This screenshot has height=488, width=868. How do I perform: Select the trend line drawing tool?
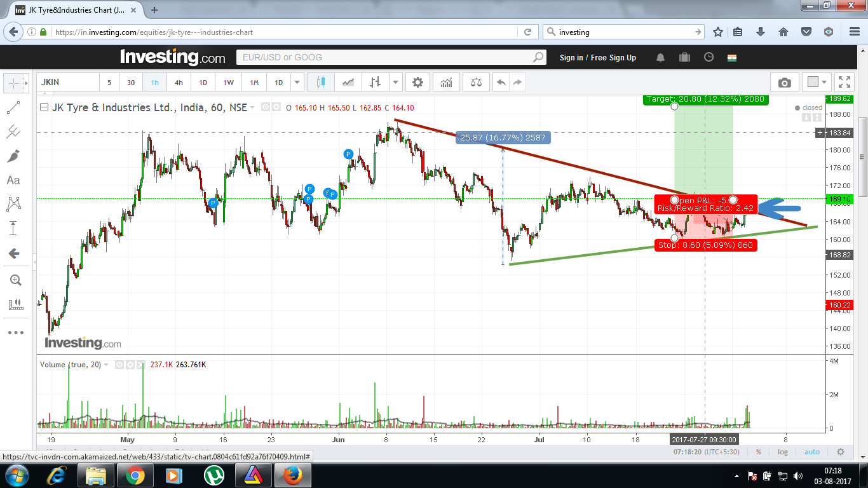(x=13, y=107)
